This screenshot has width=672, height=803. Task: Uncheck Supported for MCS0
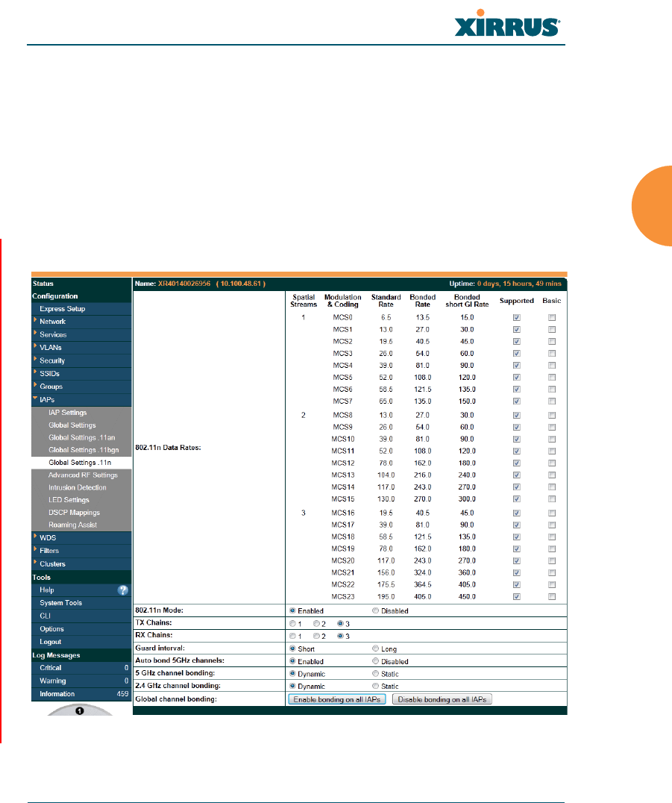[516, 317]
